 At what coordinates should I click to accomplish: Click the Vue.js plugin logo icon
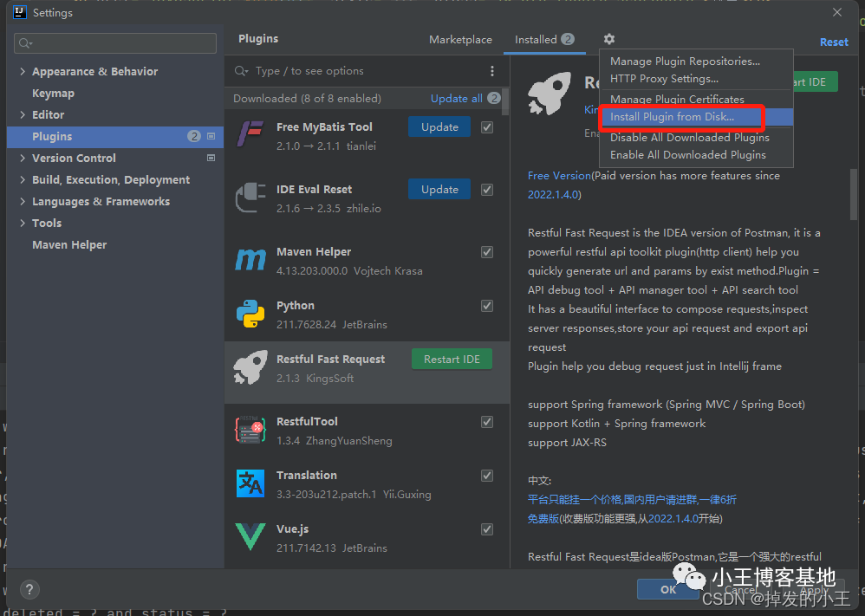[x=250, y=537]
